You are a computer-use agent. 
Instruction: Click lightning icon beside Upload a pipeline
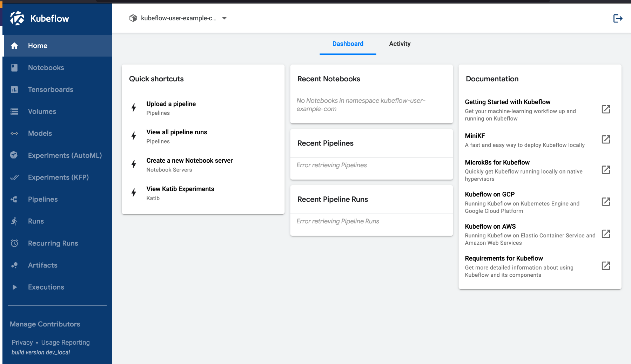134,107
